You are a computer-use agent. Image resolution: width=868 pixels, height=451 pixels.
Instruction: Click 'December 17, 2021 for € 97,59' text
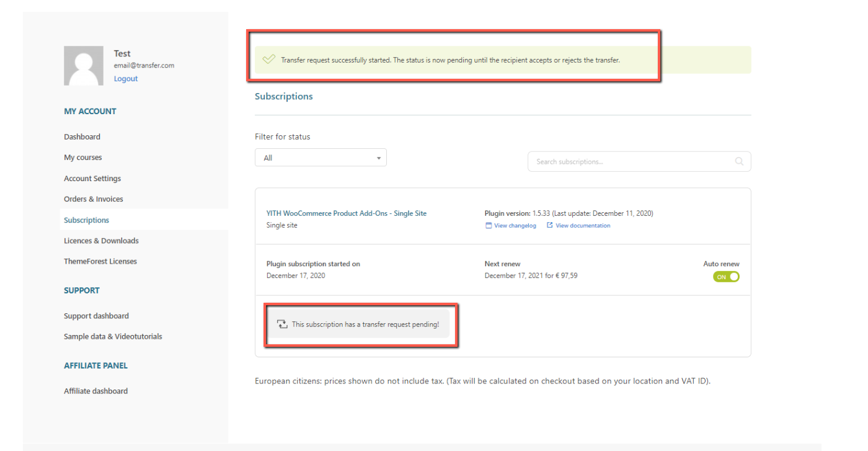pos(531,275)
